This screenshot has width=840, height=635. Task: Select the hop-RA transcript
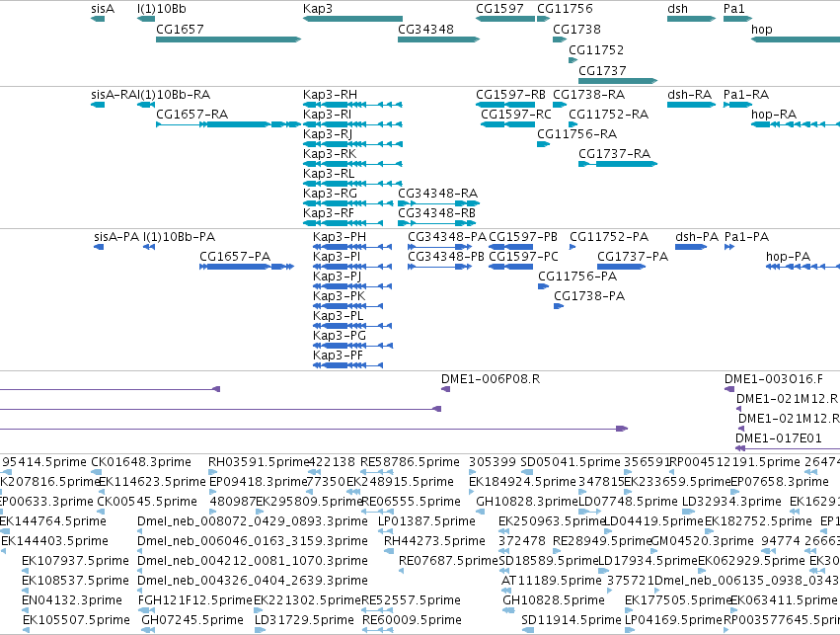796,124
